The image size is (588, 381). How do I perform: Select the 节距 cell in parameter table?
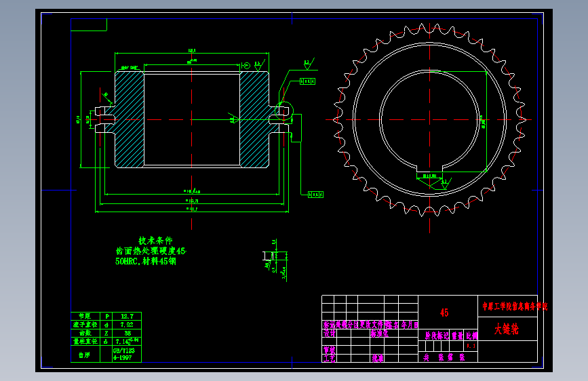coord(85,316)
